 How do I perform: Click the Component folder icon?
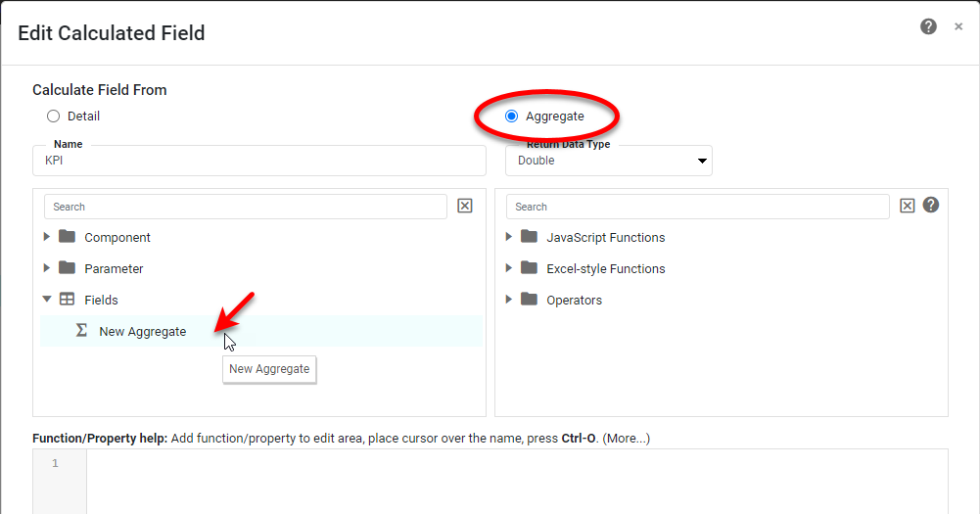[67, 236]
